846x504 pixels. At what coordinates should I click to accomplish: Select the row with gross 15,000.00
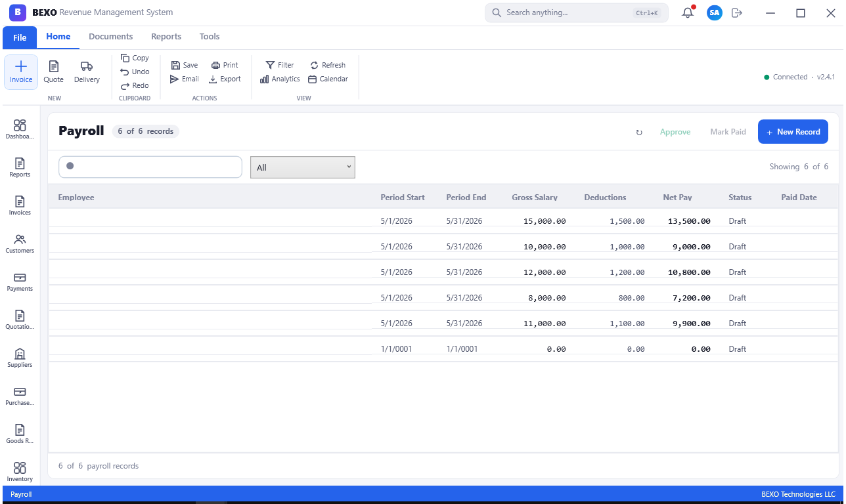coord(443,221)
